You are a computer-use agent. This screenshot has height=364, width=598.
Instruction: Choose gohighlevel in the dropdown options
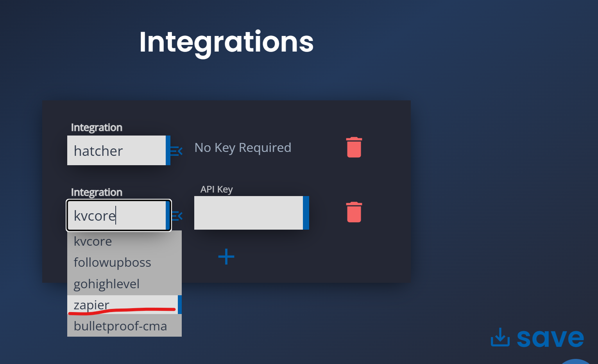click(x=106, y=284)
